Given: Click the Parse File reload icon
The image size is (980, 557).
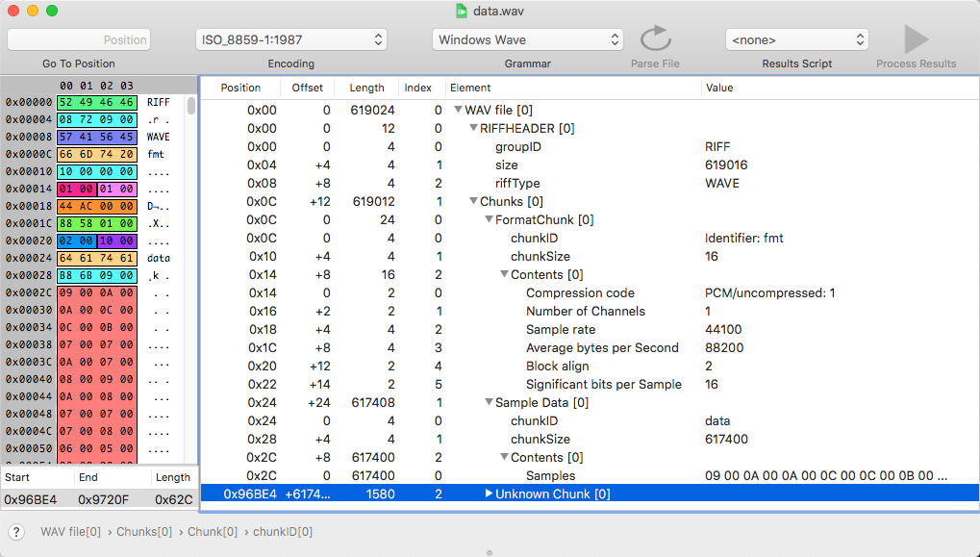Looking at the screenshot, I should [x=655, y=39].
